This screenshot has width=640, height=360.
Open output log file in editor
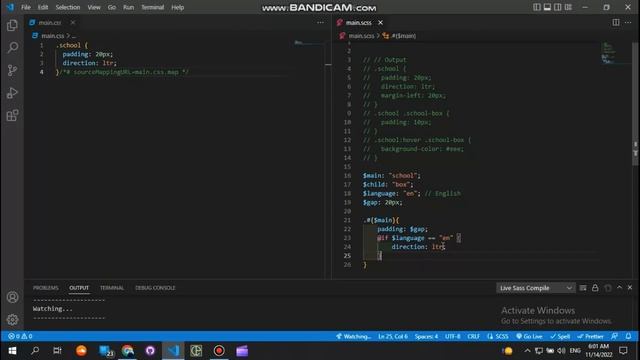[608, 288]
